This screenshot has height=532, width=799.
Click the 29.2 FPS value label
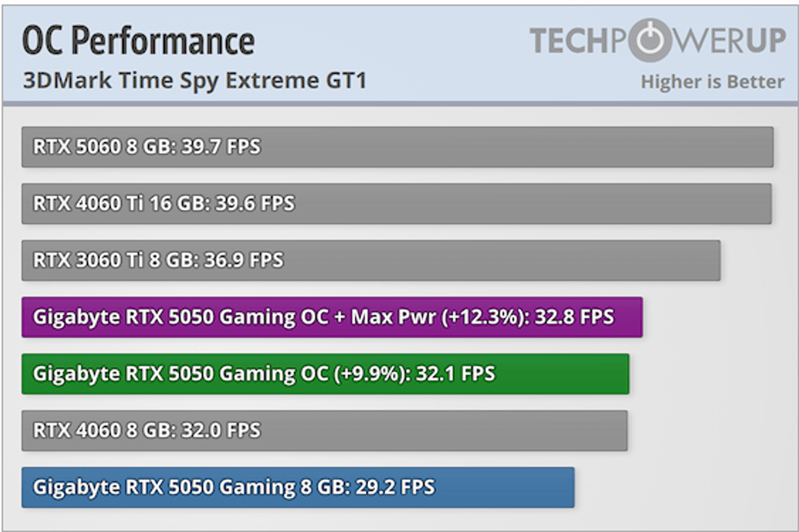[395, 487]
